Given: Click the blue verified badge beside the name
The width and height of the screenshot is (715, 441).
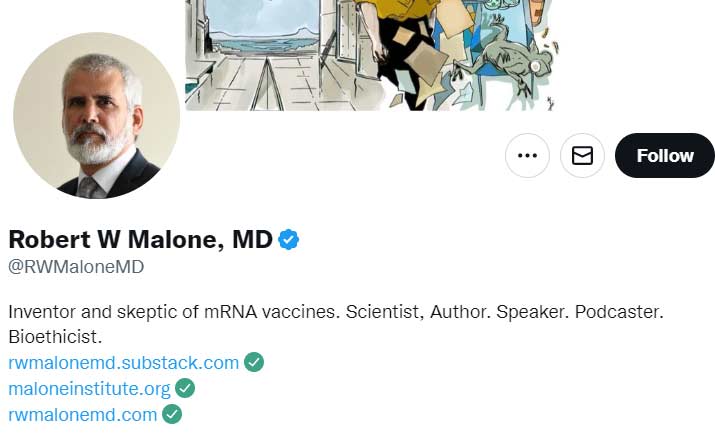Looking at the screenshot, I should (289, 240).
